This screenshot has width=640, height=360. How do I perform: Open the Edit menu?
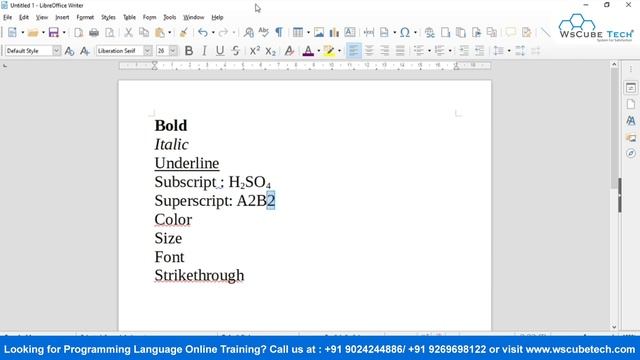pyautogui.click(x=24, y=18)
